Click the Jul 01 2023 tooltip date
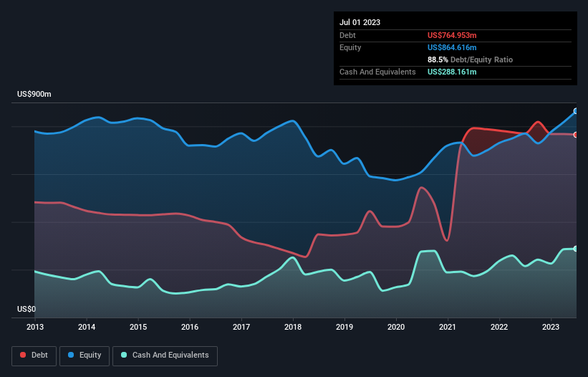 [x=360, y=22]
